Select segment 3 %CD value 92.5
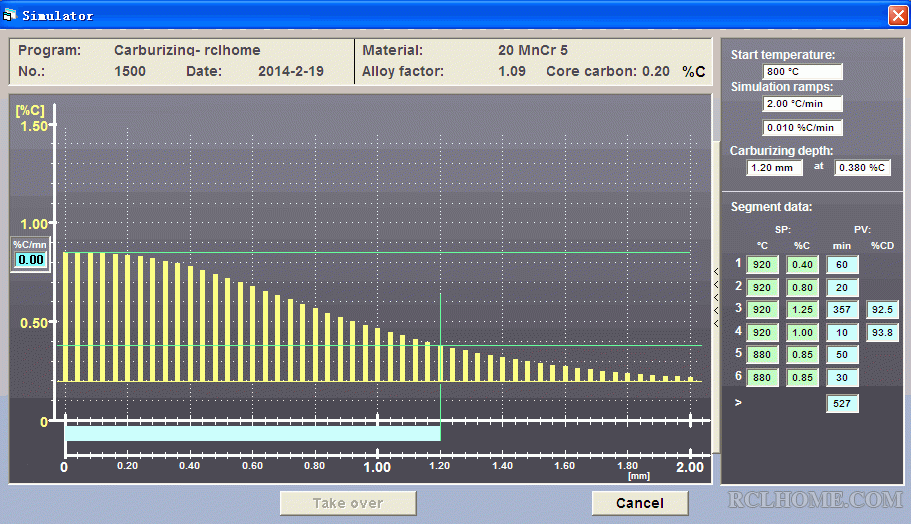This screenshot has height=524, width=911. [x=882, y=310]
